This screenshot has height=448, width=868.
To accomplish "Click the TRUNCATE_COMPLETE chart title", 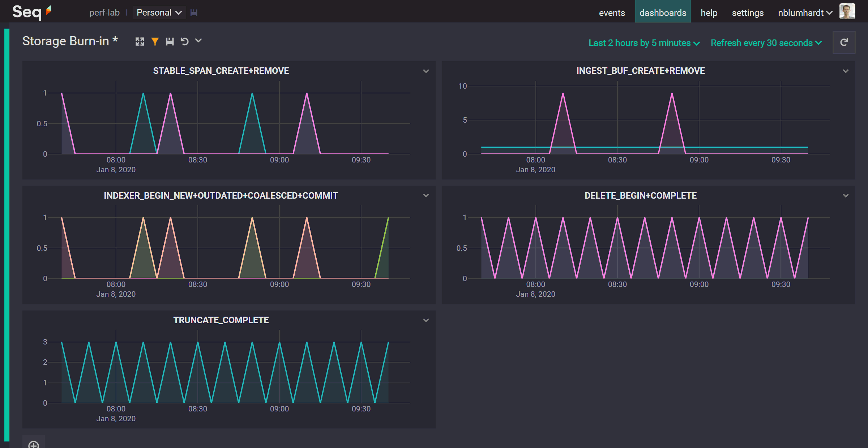I will 221,320.
